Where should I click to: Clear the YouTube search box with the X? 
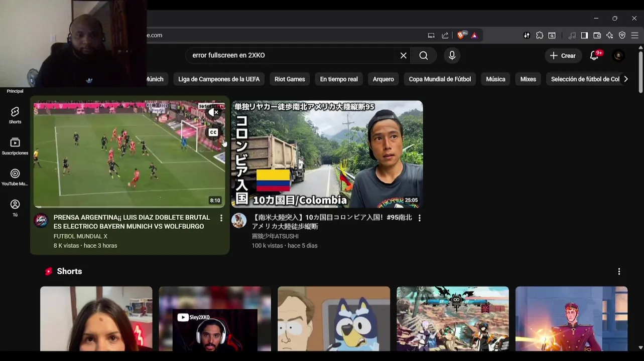click(x=403, y=56)
